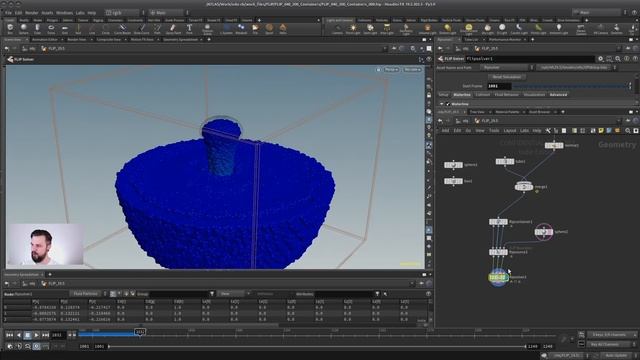
Task: Select the Tube shelf tool
Action: coord(37,29)
